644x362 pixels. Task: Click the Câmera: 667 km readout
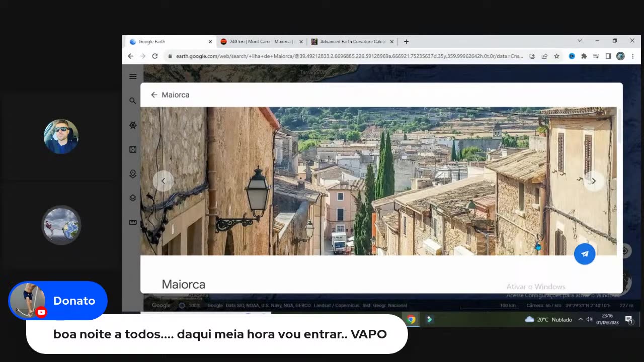pyautogui.click(x=543, y=305)
